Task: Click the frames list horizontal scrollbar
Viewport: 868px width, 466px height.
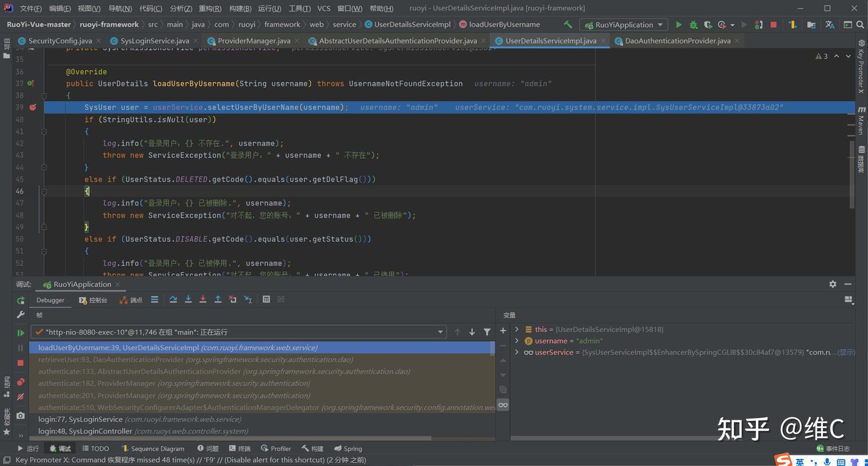Action: [x=229, y=438]
